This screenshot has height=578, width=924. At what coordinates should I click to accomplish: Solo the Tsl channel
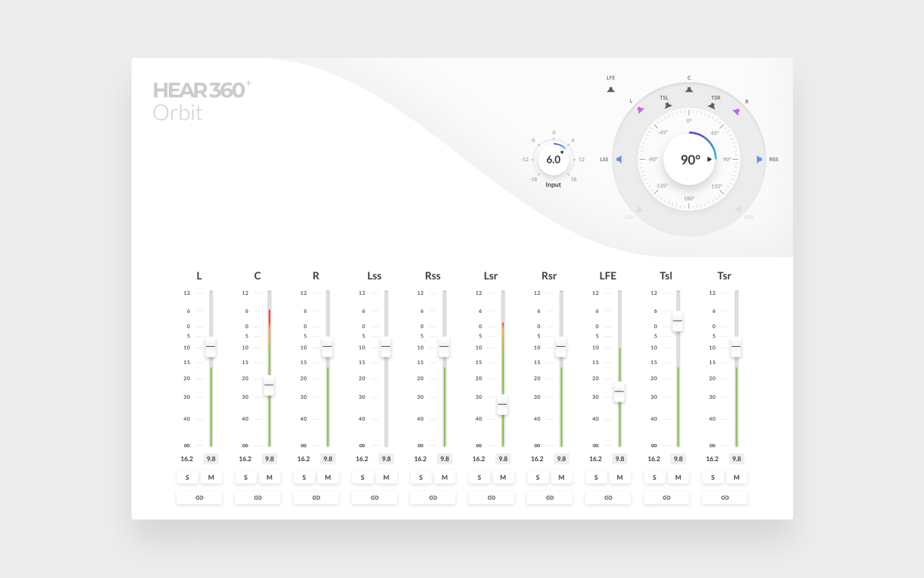tap(654, 478)
